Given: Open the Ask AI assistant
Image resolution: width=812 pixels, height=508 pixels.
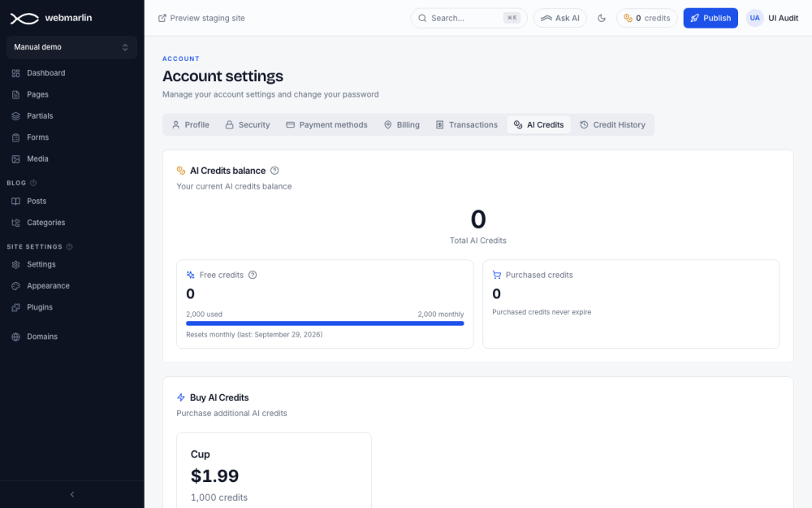Looking at the screenshot, I should tap(559, 18).
